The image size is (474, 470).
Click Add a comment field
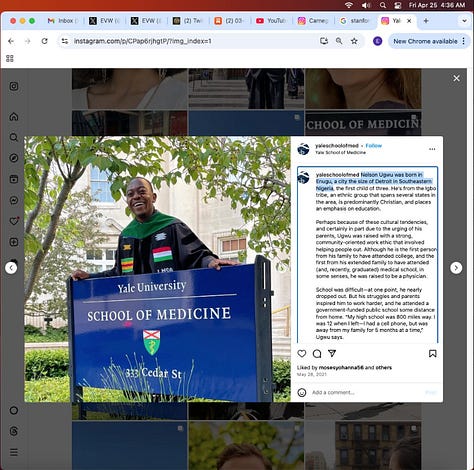[x=367, y=392]
